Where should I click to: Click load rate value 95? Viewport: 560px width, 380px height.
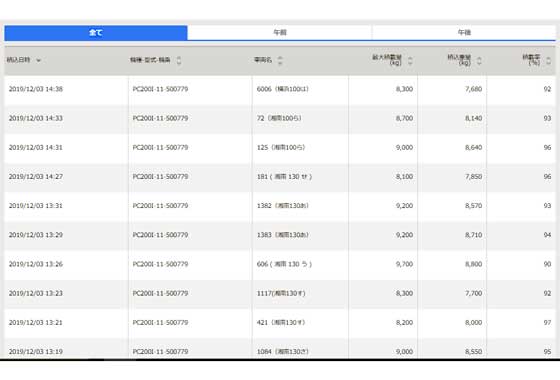(x=548, y=351)
